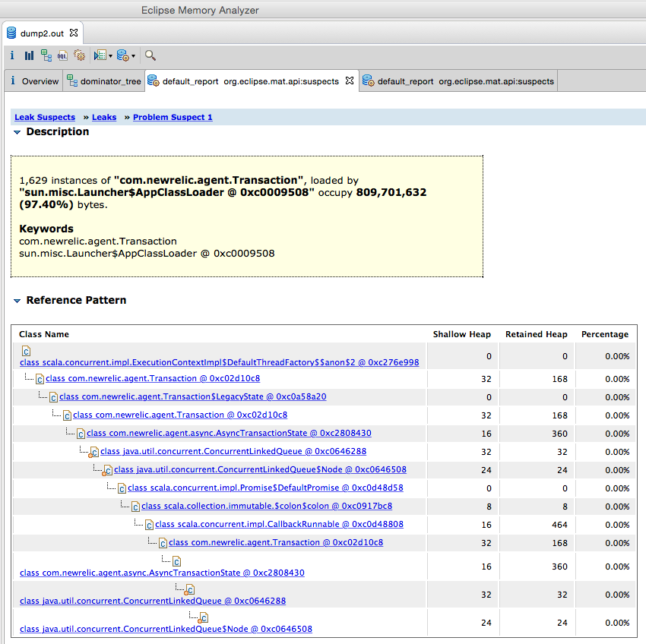Open ExecutionContextImpl$DefaultThreadFactory$$anon$2 class link

(x=219, y=362)
